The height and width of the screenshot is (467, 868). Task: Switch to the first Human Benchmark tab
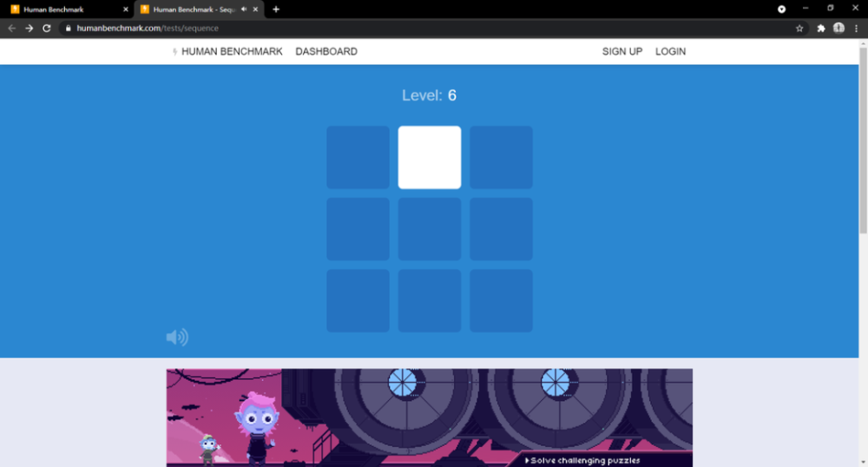(x=67, y=10)
